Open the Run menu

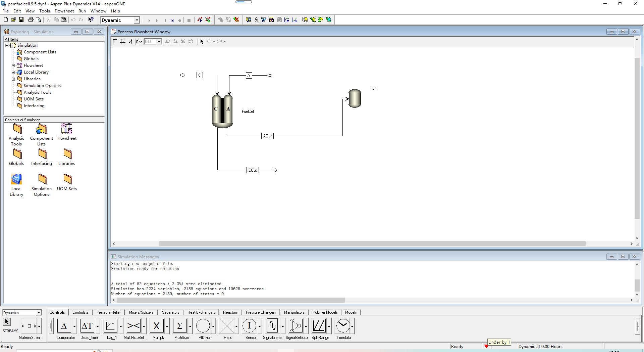point(82,11)
